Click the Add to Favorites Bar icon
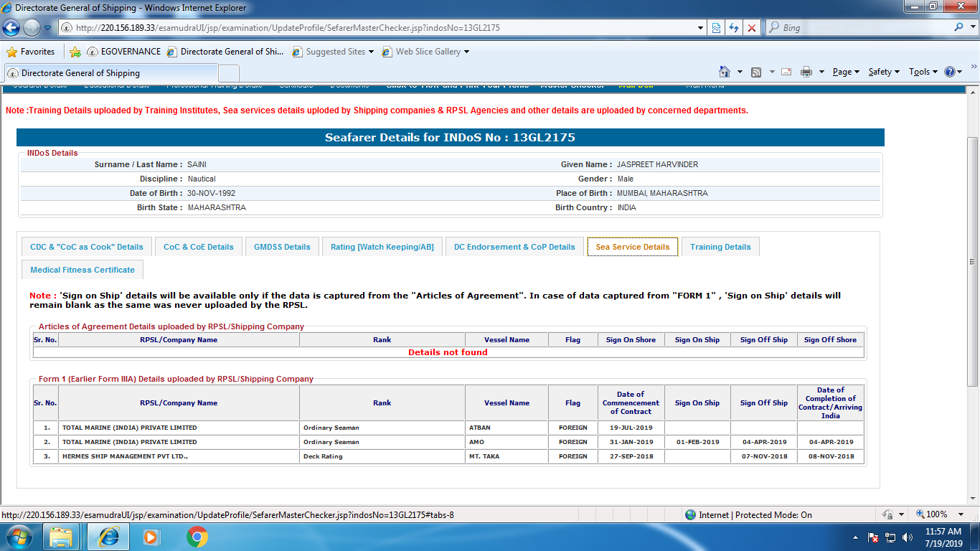 point(75,52)
